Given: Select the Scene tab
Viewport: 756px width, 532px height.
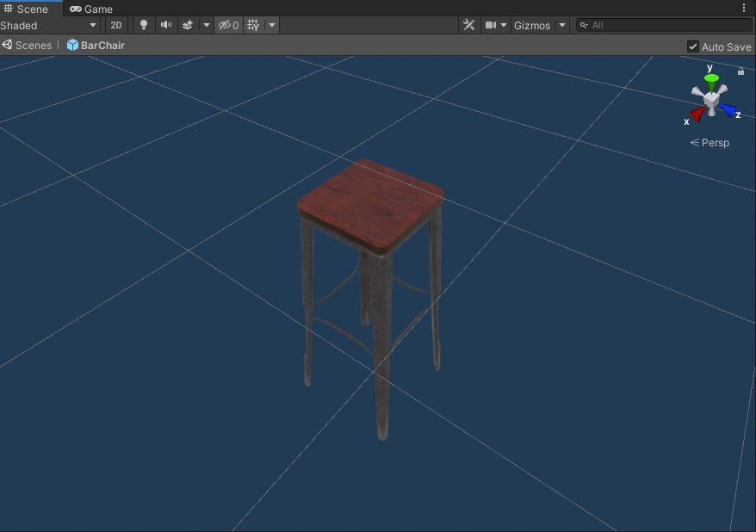Looking at the screenshot, I should tap(30, 9).
